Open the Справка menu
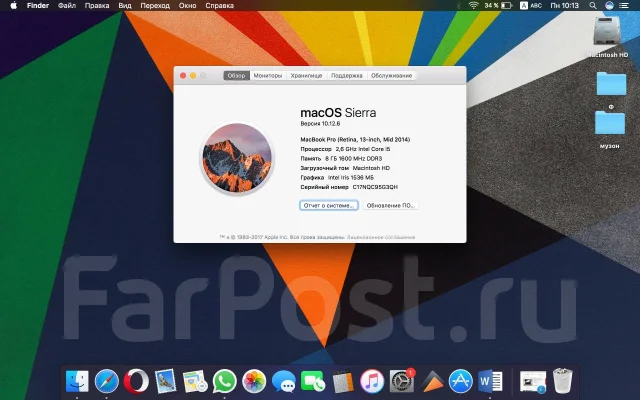 pos(220,5)
